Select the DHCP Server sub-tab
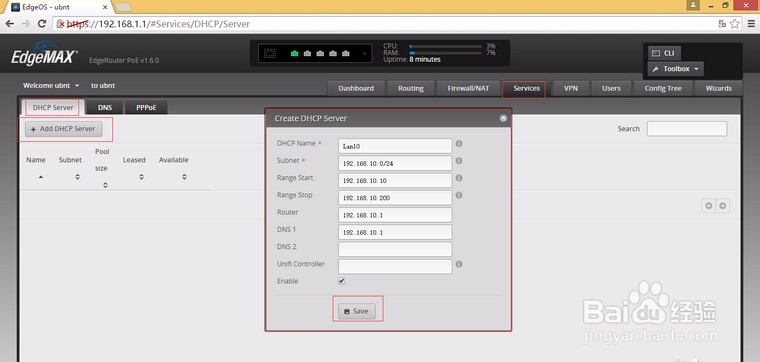 53,108
